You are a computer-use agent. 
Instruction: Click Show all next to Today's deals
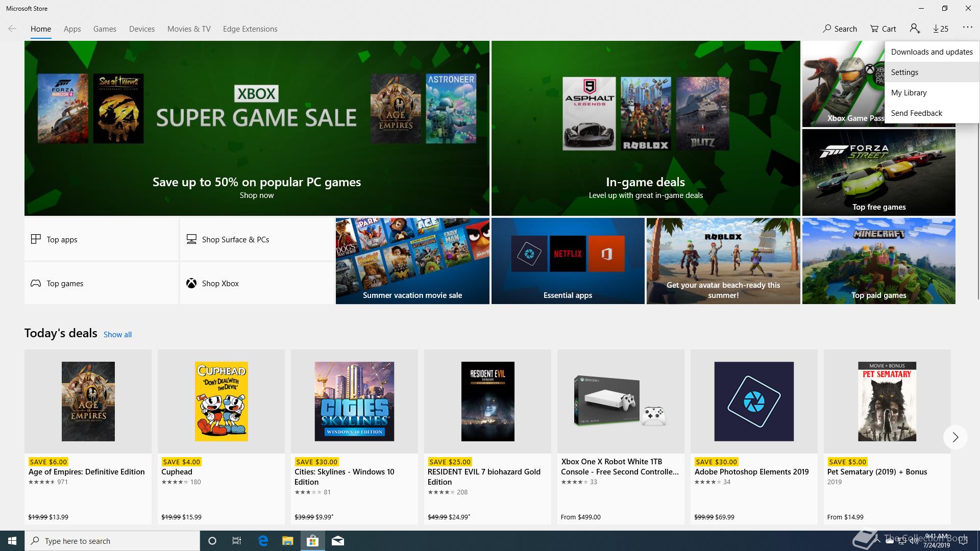[x=117, y=335]
